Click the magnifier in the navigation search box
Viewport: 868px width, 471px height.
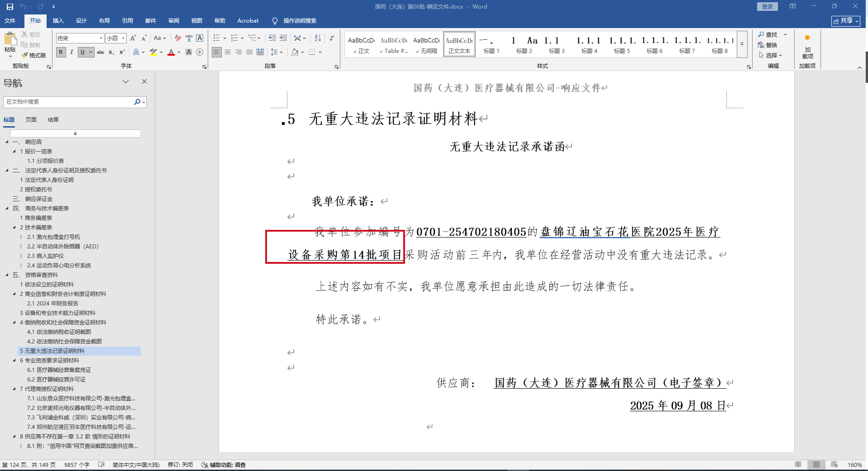pyautogui.click(x=137, y=102)
